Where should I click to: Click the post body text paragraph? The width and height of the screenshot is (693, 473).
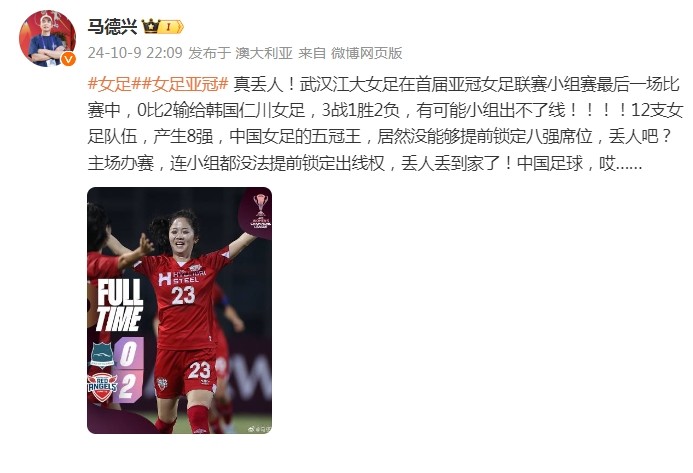[x=385, y=124]
